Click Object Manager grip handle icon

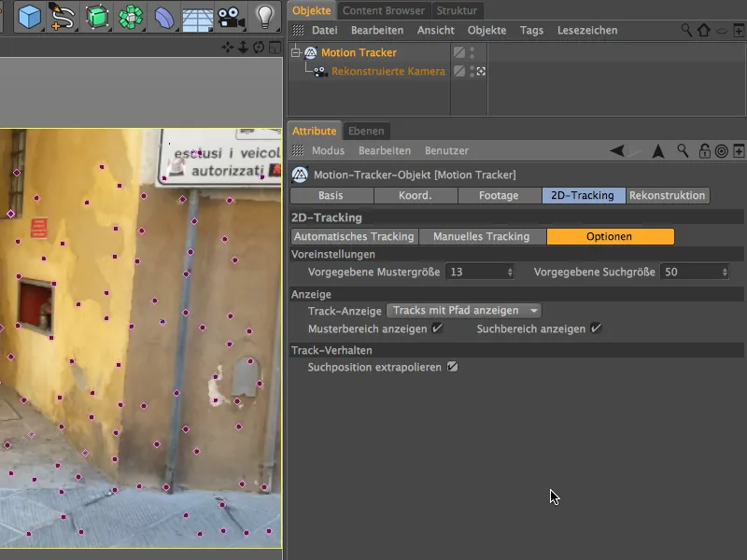(x=298, y=31)
